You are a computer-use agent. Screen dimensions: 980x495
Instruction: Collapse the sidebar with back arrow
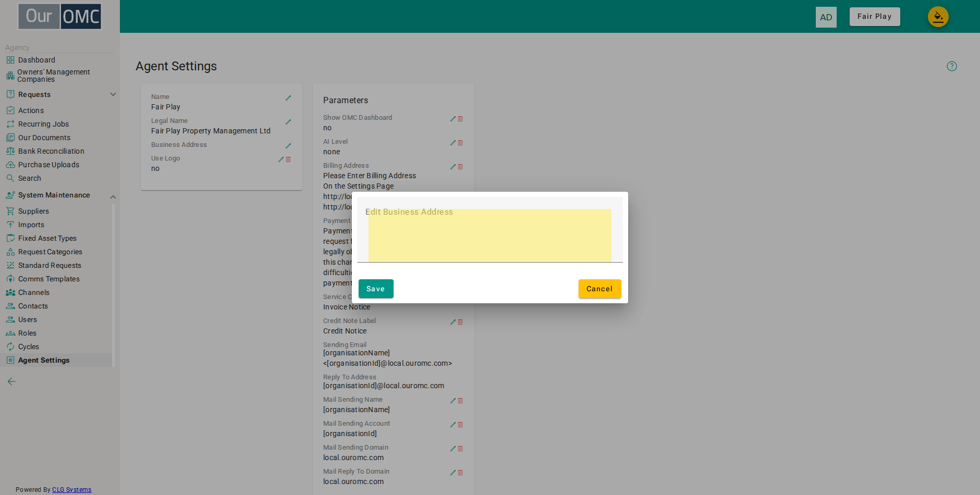11,381
